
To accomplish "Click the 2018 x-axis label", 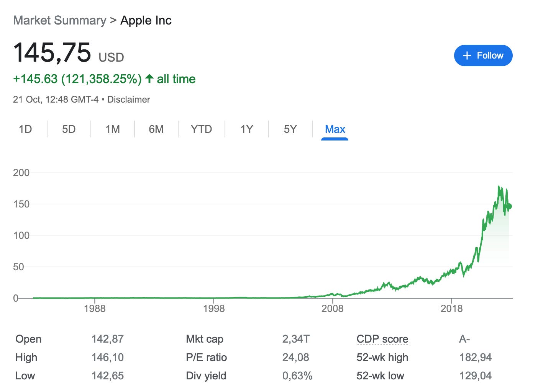I will pos(451,309).
